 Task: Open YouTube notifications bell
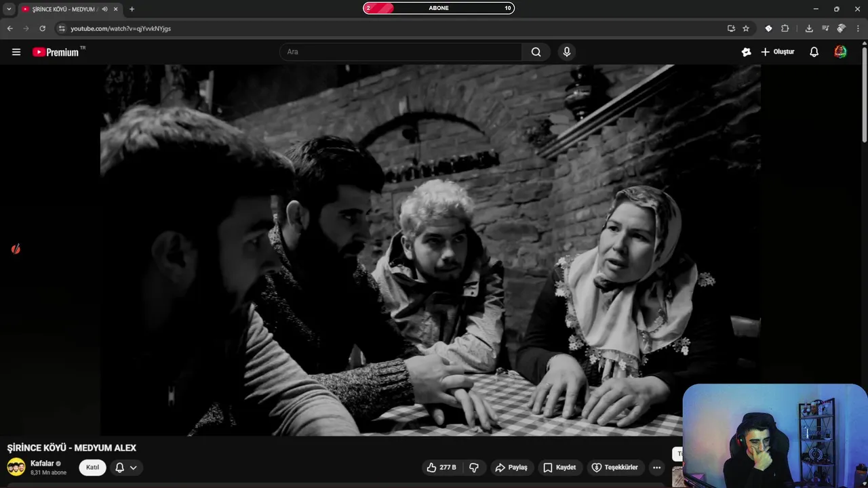click(814, 52)
